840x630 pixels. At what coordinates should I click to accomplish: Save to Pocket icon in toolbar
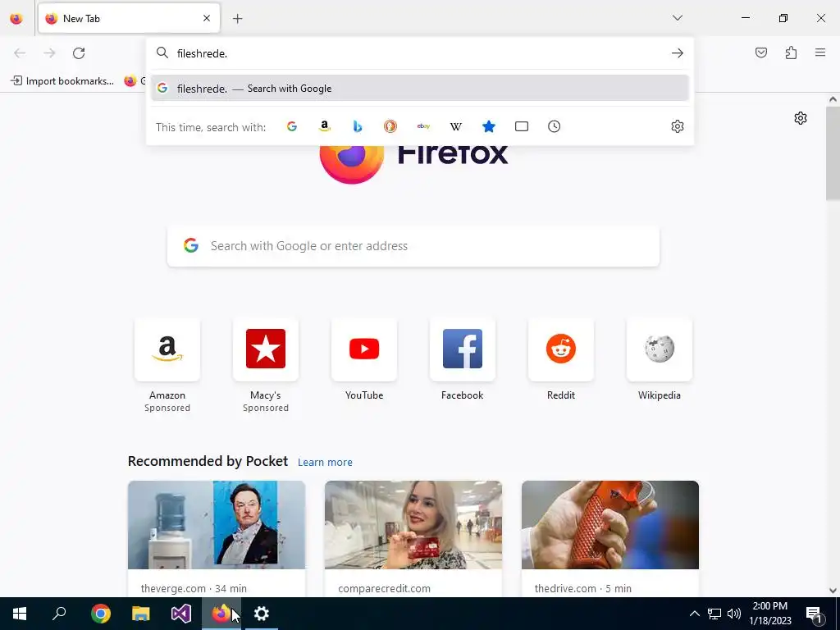click(x=761, y=52)
